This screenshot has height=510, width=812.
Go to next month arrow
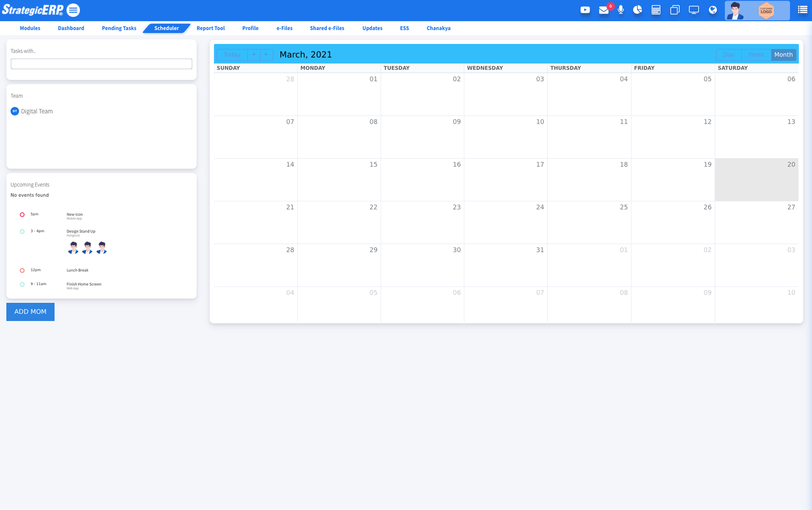click(x=266, y=55)
